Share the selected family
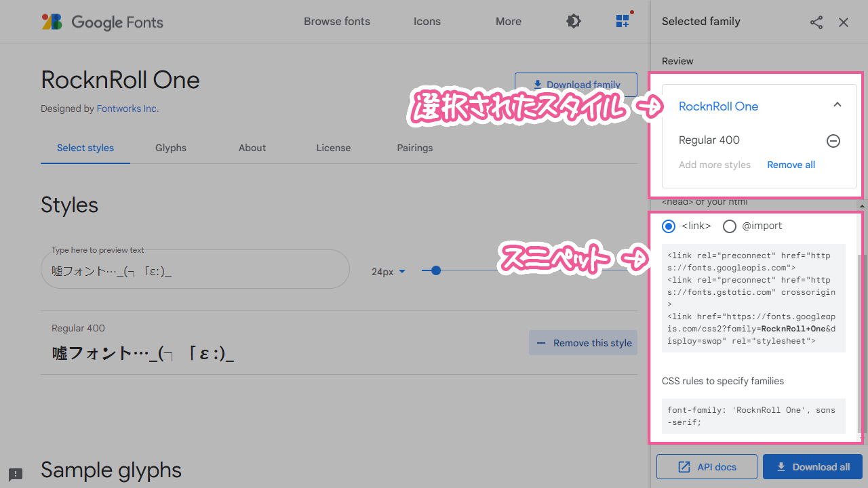This screenshot has height=488, width=868. coord(816,22)
